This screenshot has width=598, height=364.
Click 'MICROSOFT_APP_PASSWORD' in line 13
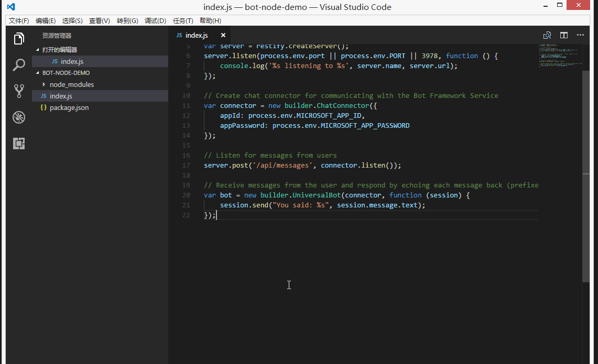pyautogui.click(x=365, y=125)
